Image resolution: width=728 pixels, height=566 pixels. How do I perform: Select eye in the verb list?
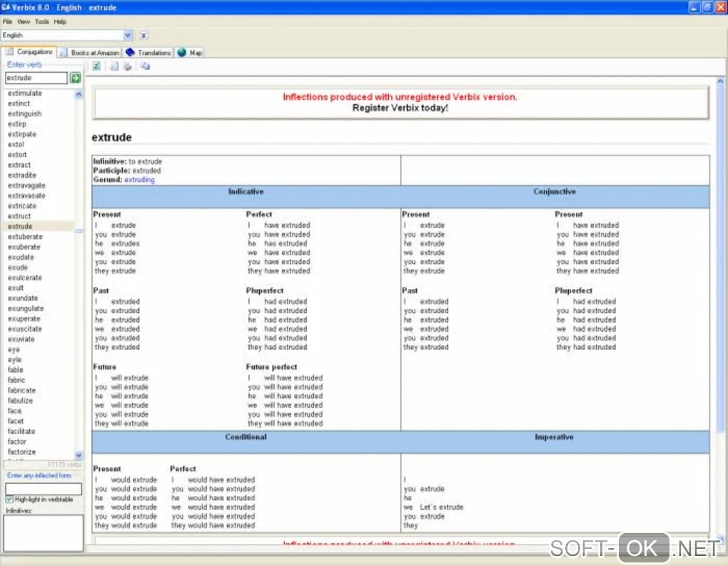coord(14,349)
